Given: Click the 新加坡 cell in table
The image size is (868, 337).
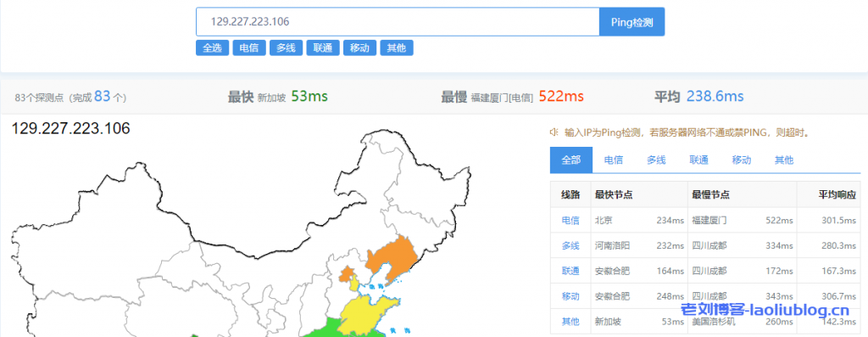Looking at the screenshot, I should point(609,322).
